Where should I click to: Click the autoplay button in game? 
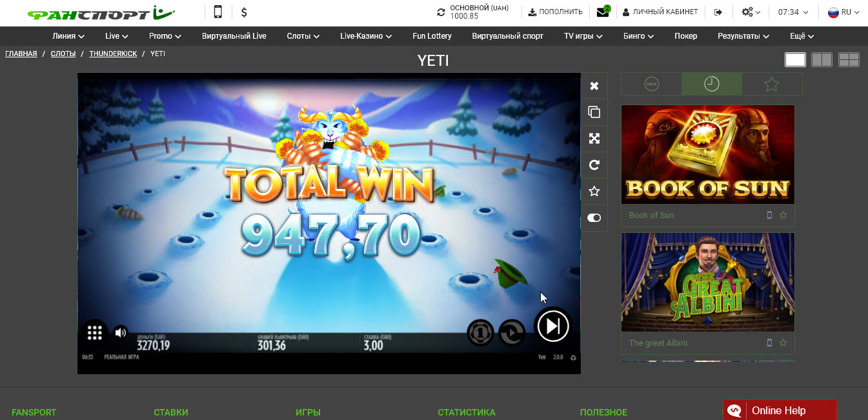(512, 333)
